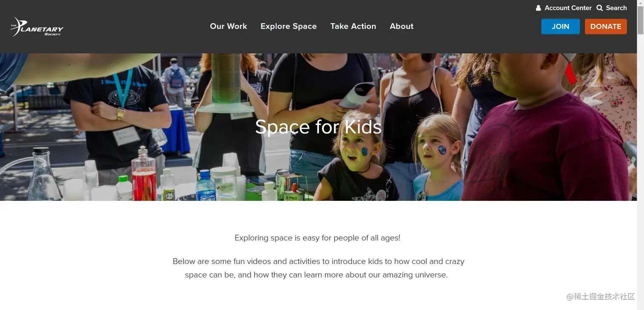Viewport: 644px width, 310px height.
Task: Click the Planetary Society logo
Action: point(37,26)
